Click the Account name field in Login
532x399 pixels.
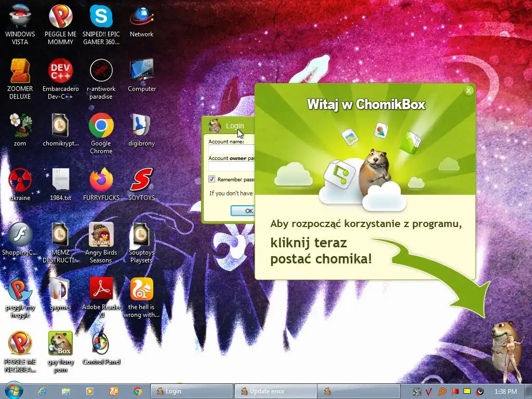pos(231,150)
